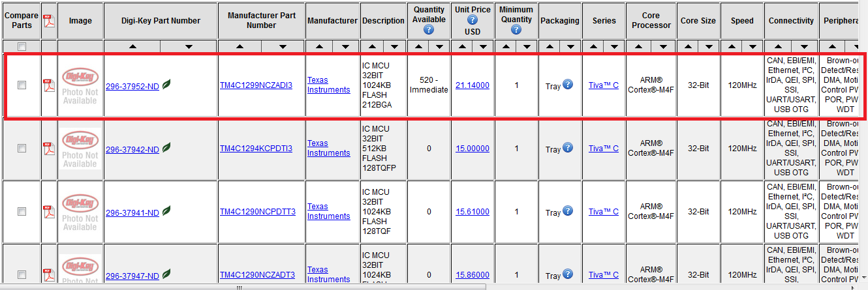Sort Manufacturer Part Number ascending
This screenshot has width=868, height=290.
coord(240,47)
